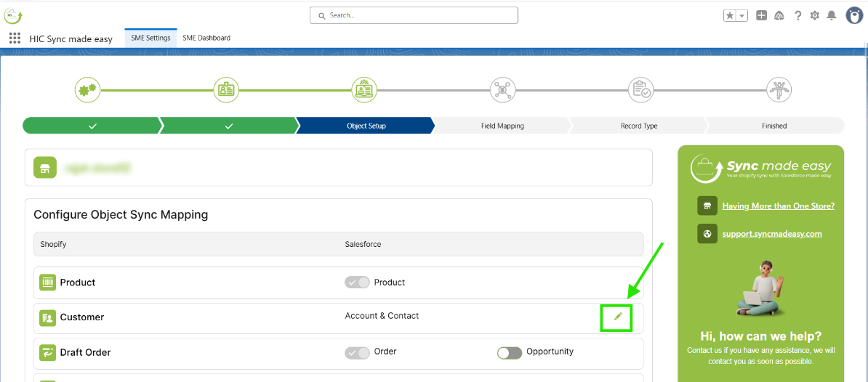
Task: Toggle the Draft Order to Order switch
Action: tap(357, 352)
